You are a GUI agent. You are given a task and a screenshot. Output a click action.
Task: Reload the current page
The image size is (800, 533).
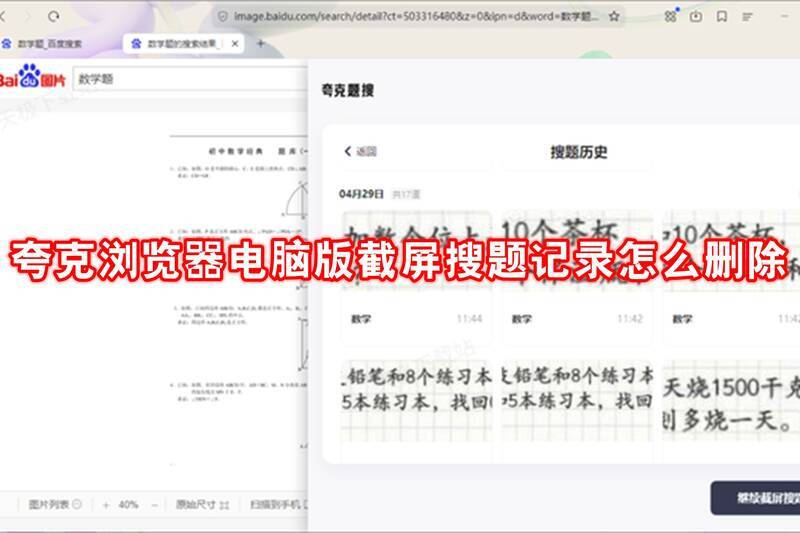[54, 16]
